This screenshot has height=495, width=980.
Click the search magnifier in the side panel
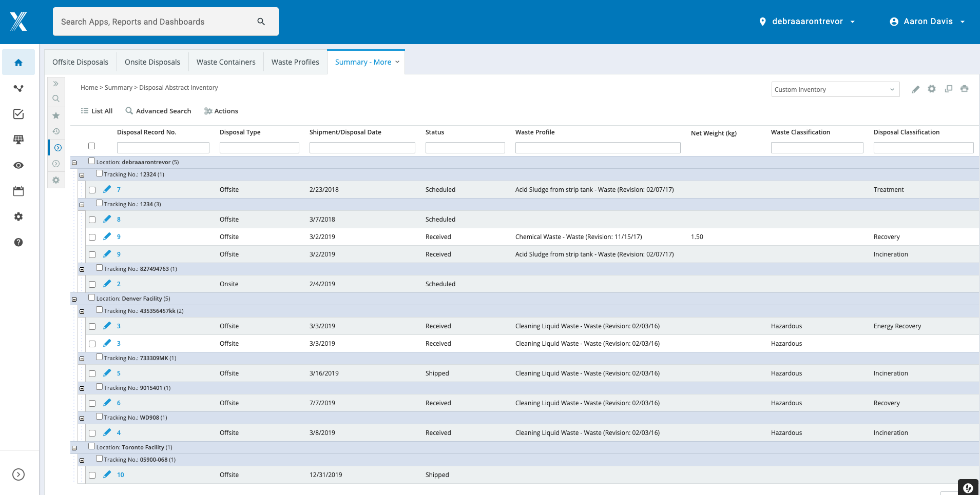(x=56, y=98)
